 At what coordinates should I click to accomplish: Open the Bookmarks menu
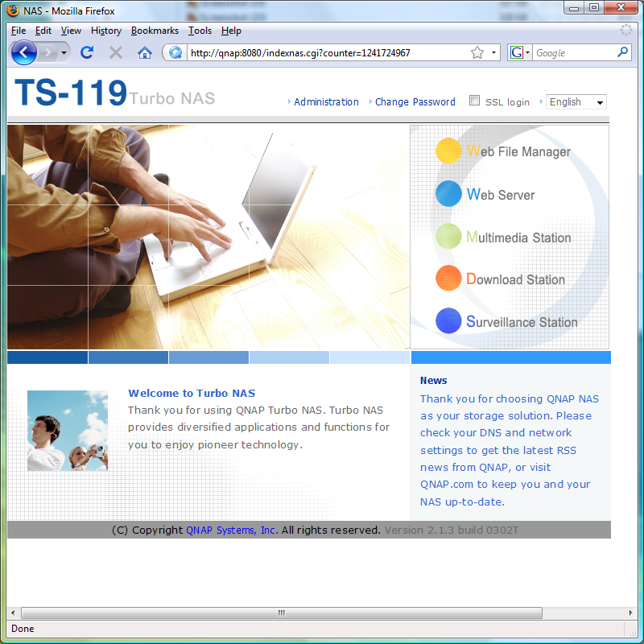pyautogui.click(x=155, y=31)
